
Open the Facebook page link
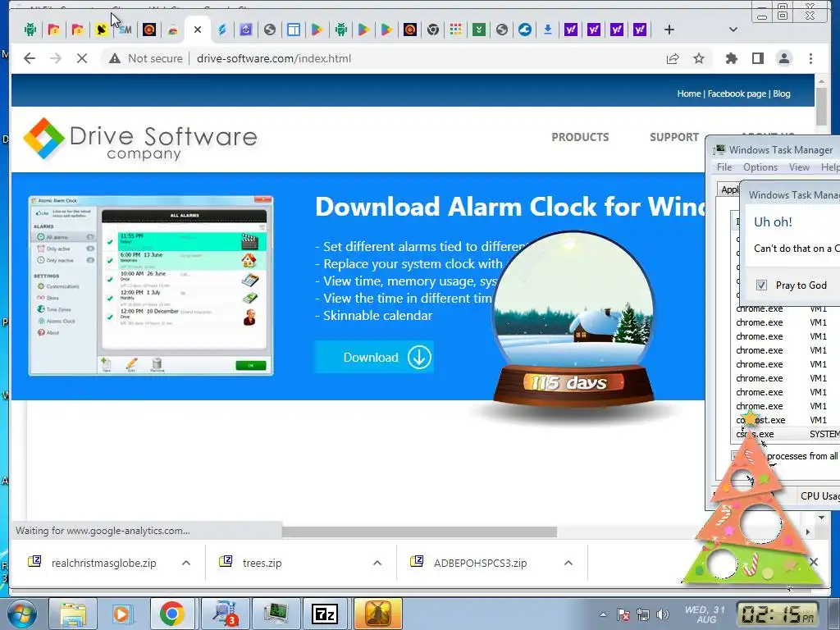point(737,94)
